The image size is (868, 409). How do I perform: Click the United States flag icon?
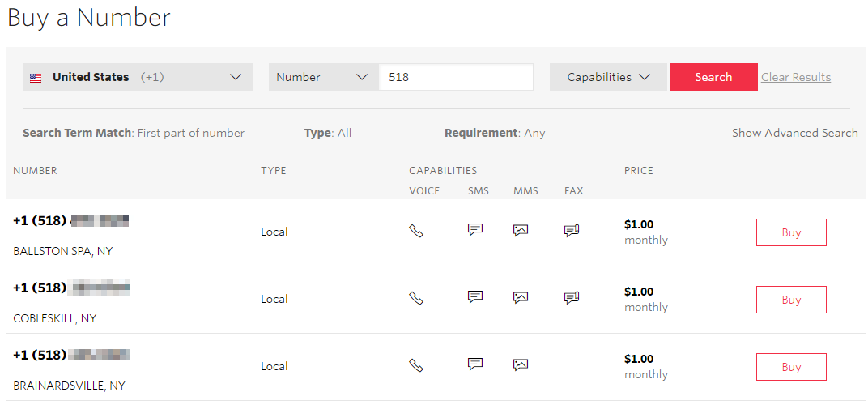(x=36, y=78)
